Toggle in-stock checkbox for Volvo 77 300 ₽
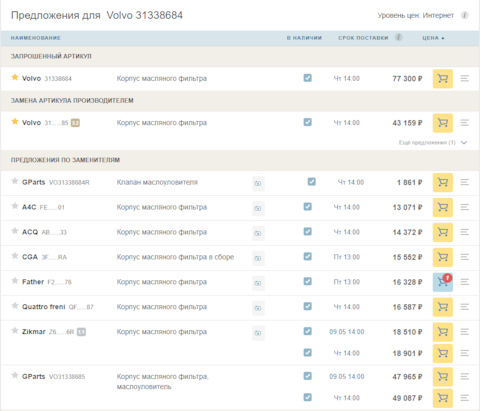The image size is (480, 411). tap(308, 78)
